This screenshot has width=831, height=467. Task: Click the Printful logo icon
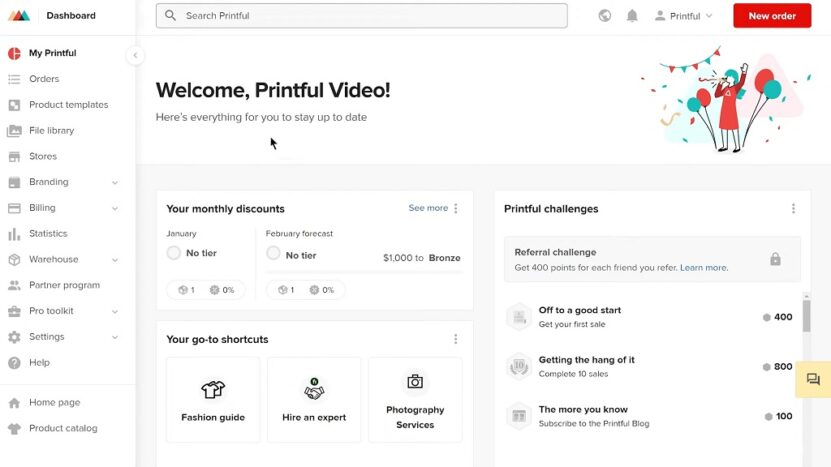pos(19,15)
